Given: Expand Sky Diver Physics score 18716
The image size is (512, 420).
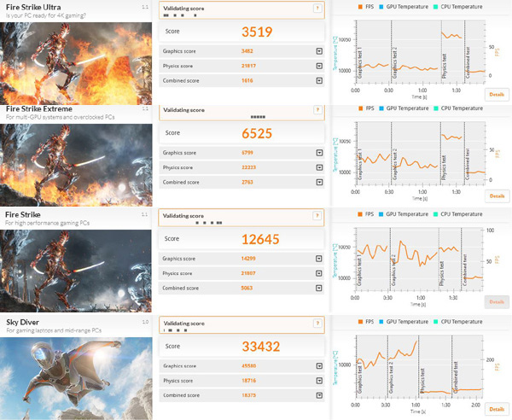Looking at the screenshot, I should 319,381.
